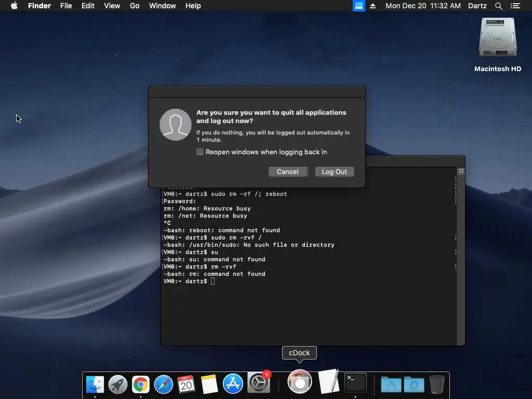Open Launchpad rocket icon in Dock
The image size is (532, 399).
pos(118,384)
